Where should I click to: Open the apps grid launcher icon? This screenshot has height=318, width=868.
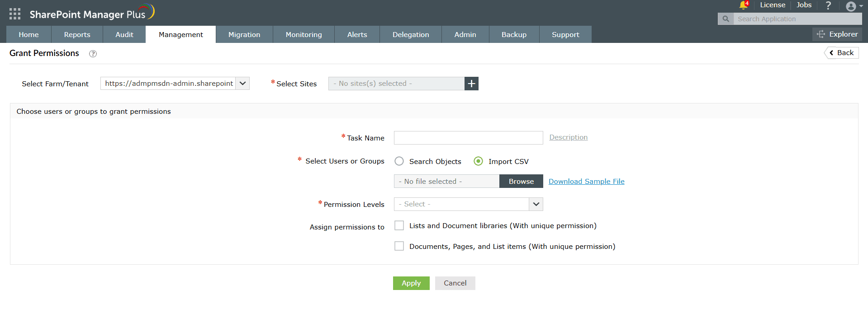15,14
